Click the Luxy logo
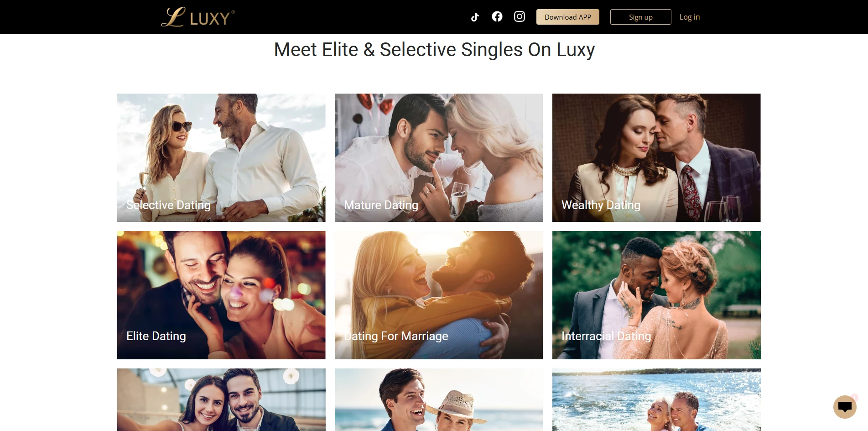The height and width of the screenshot is (431, 868). point(198,17)
